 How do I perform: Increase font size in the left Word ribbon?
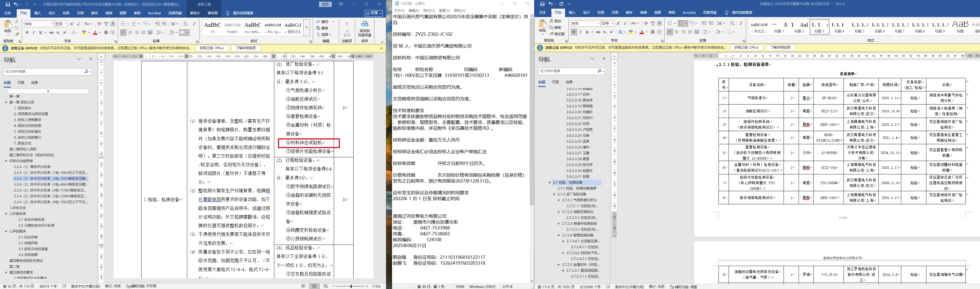point(71,24)
